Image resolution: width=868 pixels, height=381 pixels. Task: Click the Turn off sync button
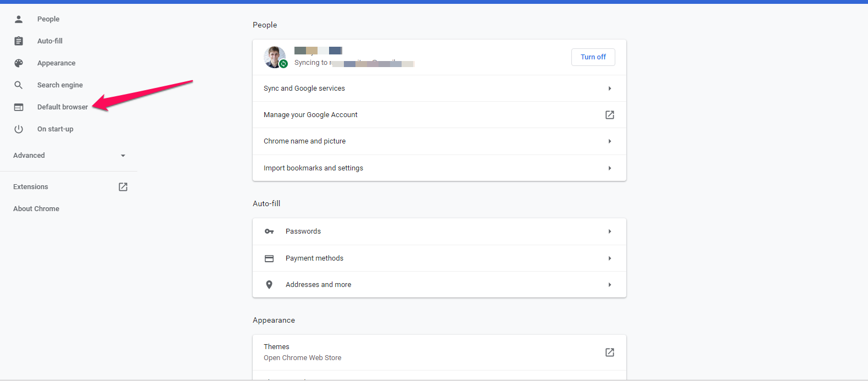(x=593, y=57)
